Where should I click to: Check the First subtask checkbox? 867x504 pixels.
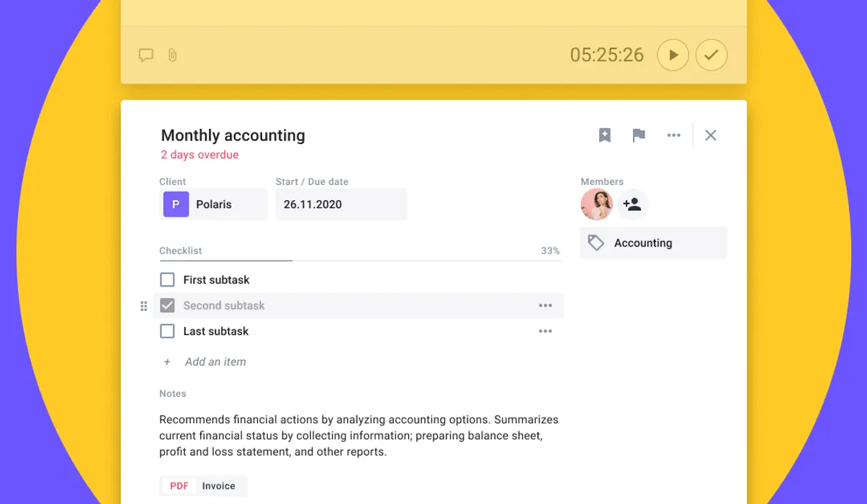pyautogui.click(x=167, y=279)
